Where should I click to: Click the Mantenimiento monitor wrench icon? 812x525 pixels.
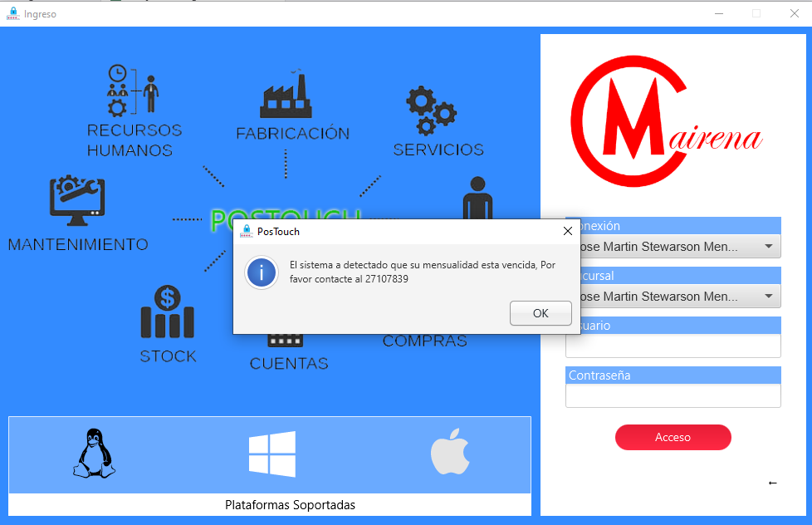point(77,201)
